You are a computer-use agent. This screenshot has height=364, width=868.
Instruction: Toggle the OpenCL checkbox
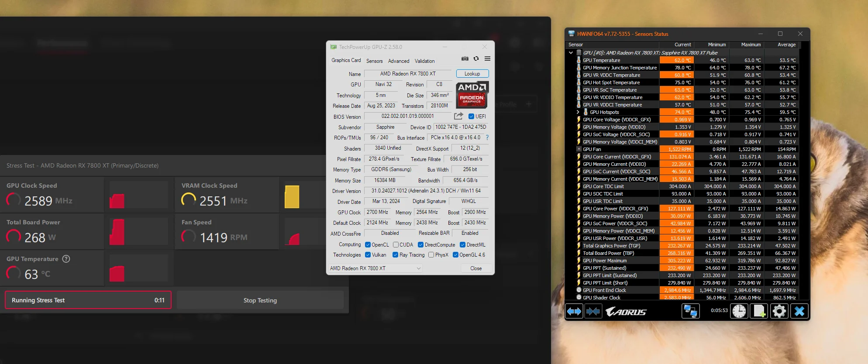coord(368,245)
